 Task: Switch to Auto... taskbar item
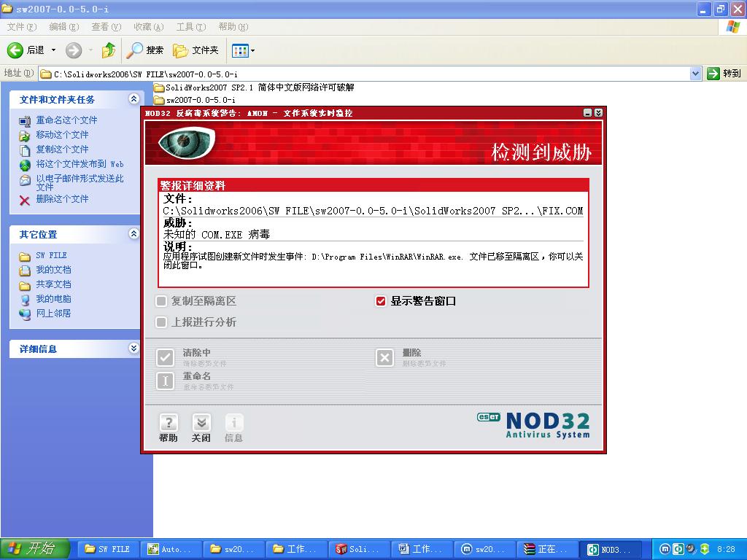[x=172, y=549]
